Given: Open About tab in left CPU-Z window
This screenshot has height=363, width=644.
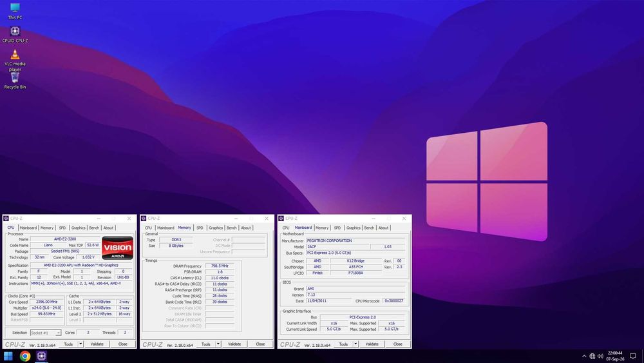Looking at the screenshot, I should click(108, 228).
